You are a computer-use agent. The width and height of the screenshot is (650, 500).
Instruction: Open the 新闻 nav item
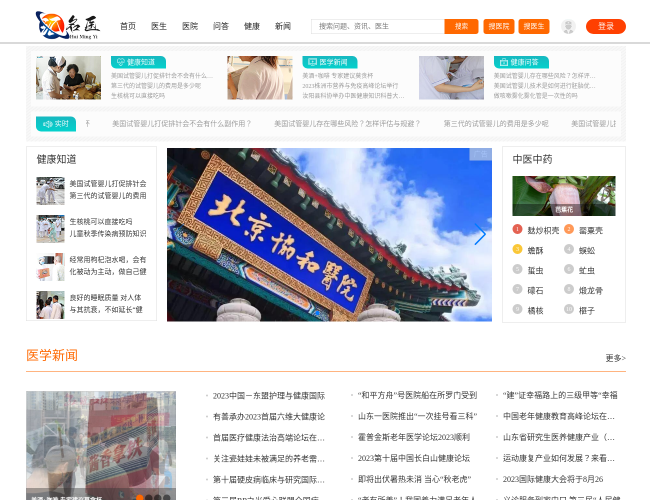pyautogui.click(x=283, y=26)
